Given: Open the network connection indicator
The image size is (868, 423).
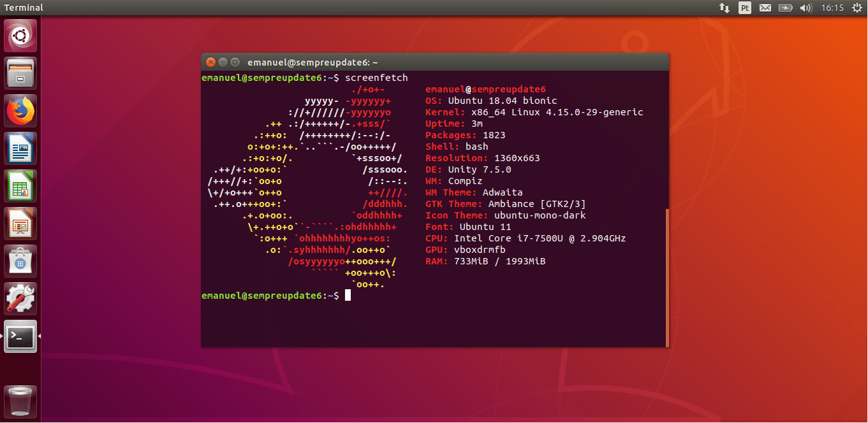Looking at the screenshot, I should (725, 8).
